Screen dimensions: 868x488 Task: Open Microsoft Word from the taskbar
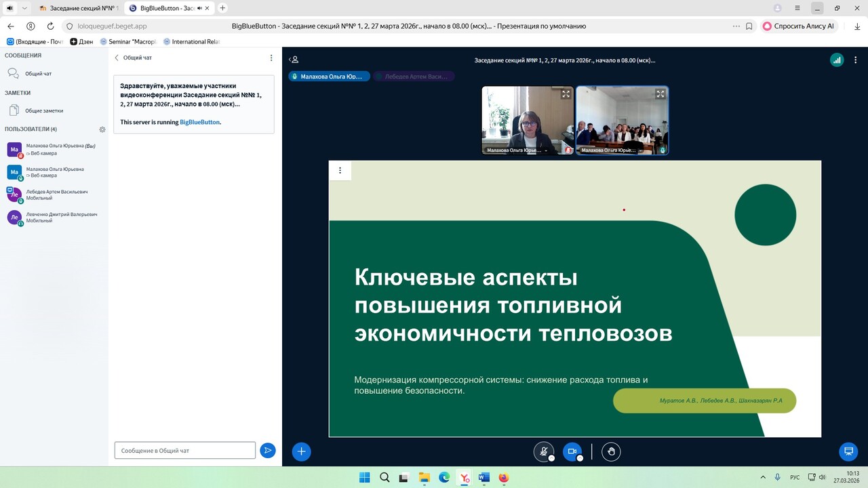(484, 477)
